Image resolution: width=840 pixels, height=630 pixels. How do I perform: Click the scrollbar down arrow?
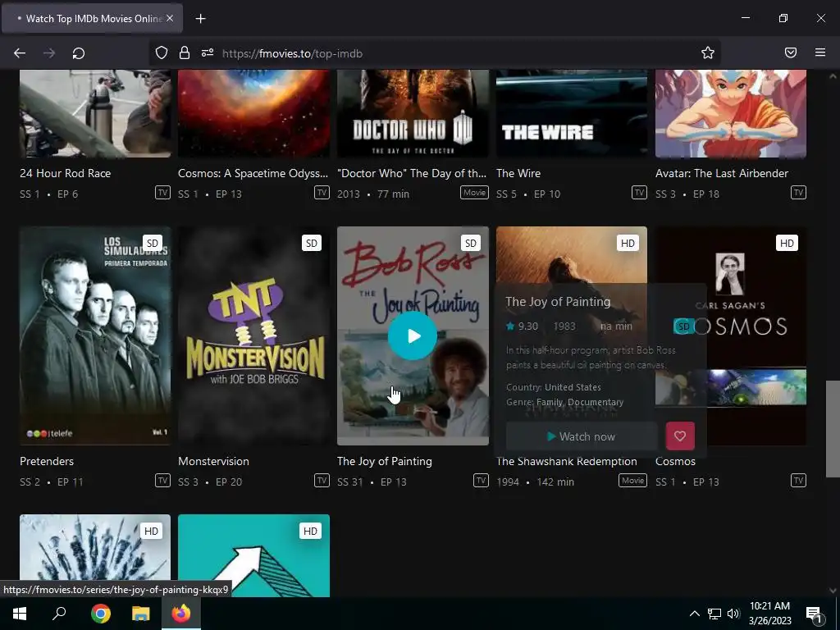pyautogui.click(x=833, y=591)
